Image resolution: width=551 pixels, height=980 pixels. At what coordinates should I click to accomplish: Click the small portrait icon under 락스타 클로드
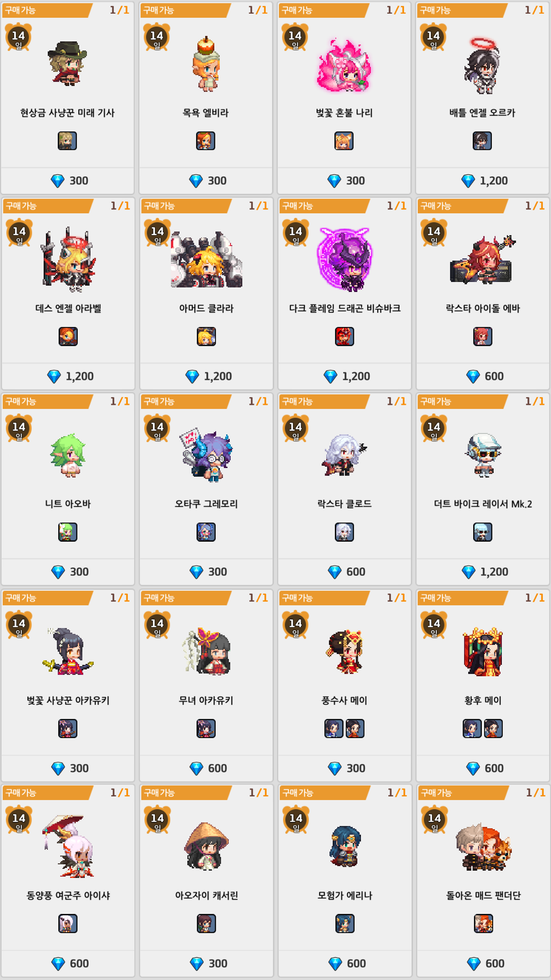(x=344, y=532)
